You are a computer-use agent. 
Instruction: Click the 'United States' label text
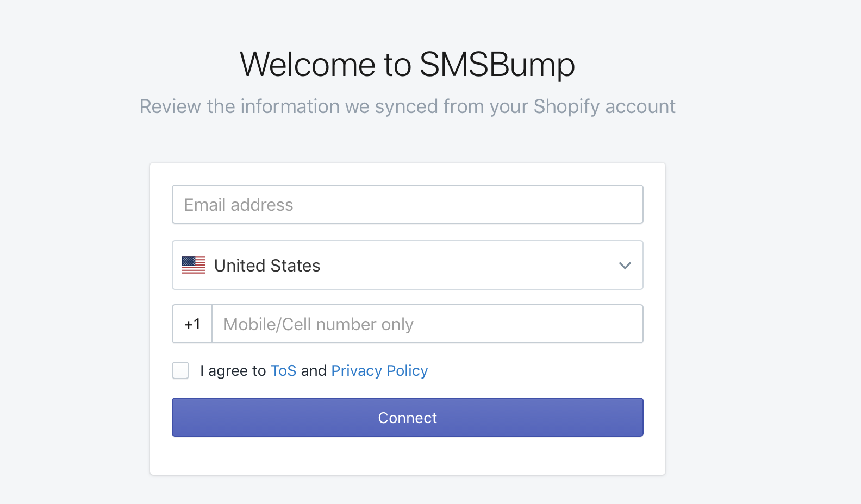click(267, 266)
